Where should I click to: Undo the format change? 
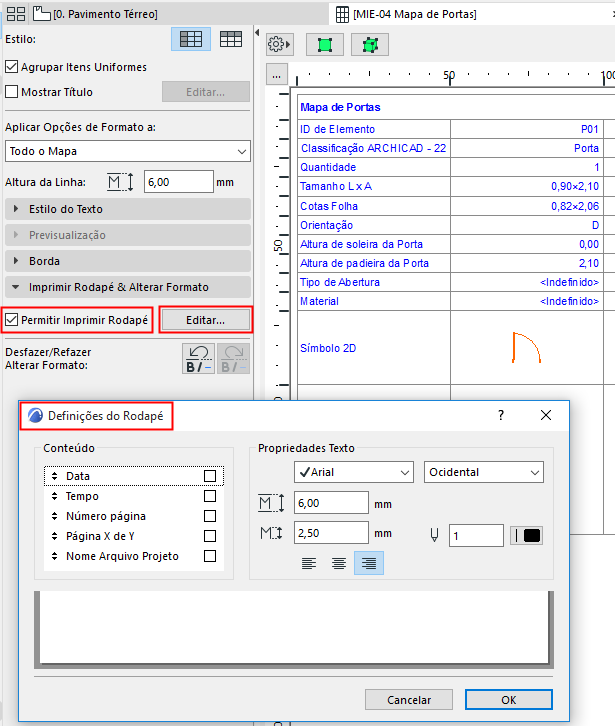[x=198, y=358]
